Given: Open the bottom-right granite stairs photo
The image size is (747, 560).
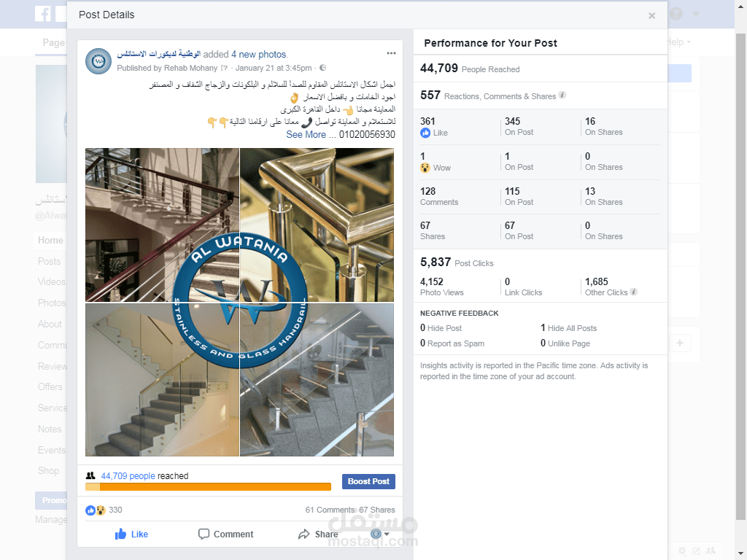Looking at the screenshot, I should tap(317, 380).
